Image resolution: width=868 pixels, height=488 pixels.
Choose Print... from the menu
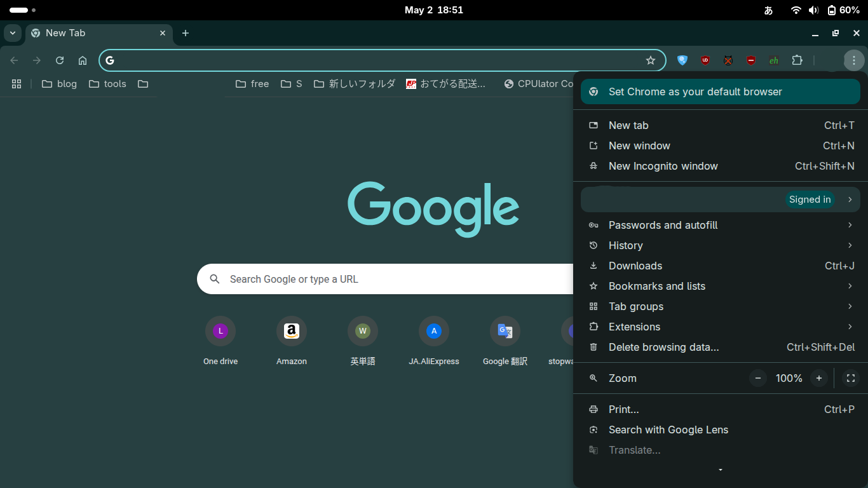click(721, 409)
